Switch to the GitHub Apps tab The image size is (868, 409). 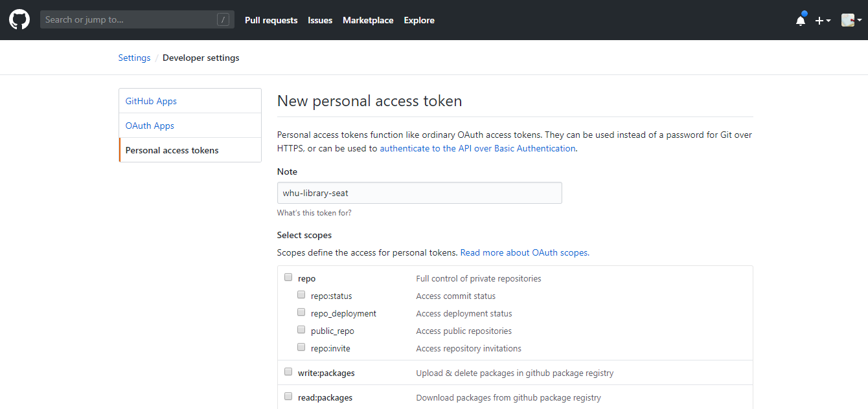tap(151, 101)
